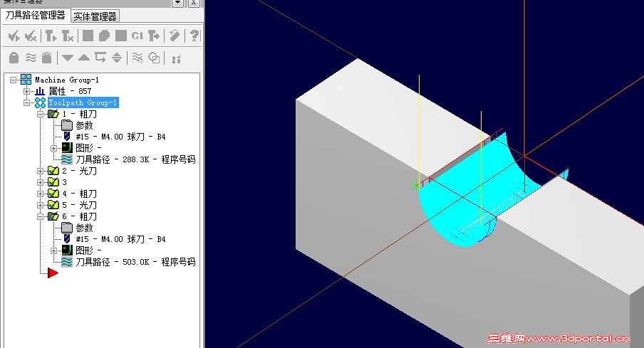Close the operations manager panel
This screenshot has height=348, width=644.
194,3
